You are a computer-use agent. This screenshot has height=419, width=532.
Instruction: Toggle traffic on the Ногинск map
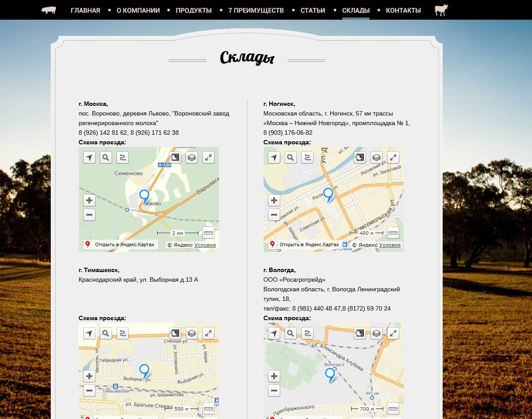[x=360, y=157]
